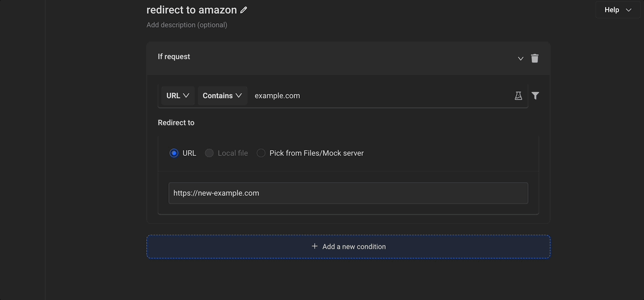The image size is (644, 300).
Task: Select Pick from Files/Mock server option
Action: 261,153
